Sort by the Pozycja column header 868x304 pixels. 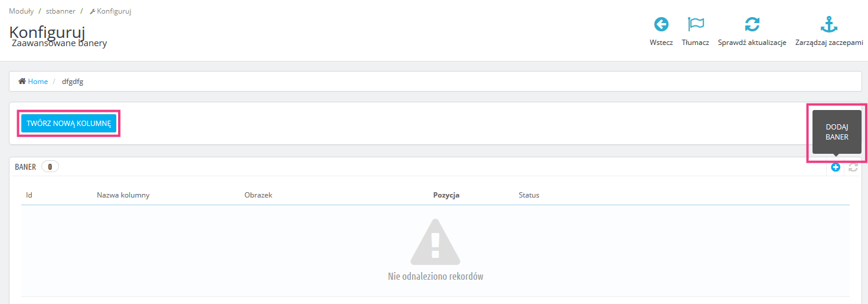pos(446,195)
